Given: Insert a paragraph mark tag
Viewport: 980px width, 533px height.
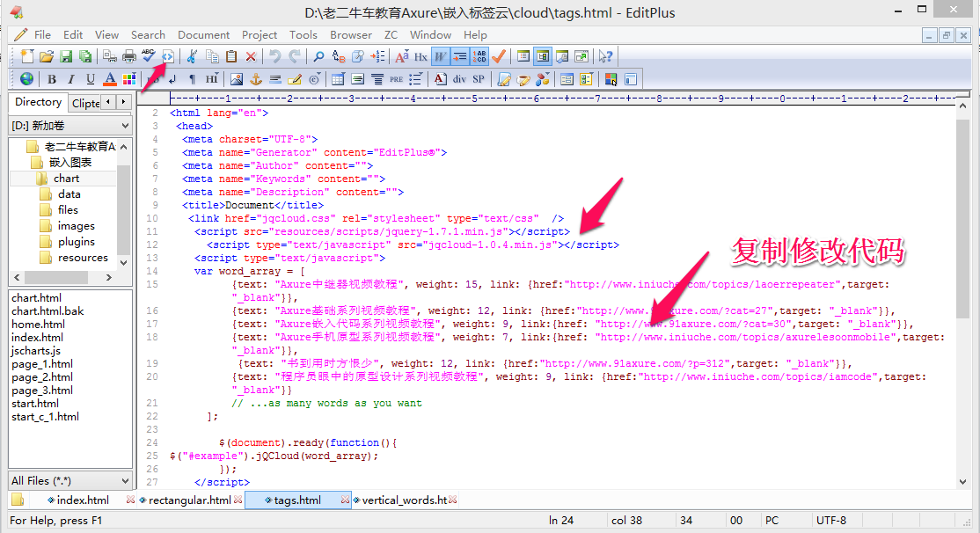Looking at the screenshot, I should [x=193, y=79].
